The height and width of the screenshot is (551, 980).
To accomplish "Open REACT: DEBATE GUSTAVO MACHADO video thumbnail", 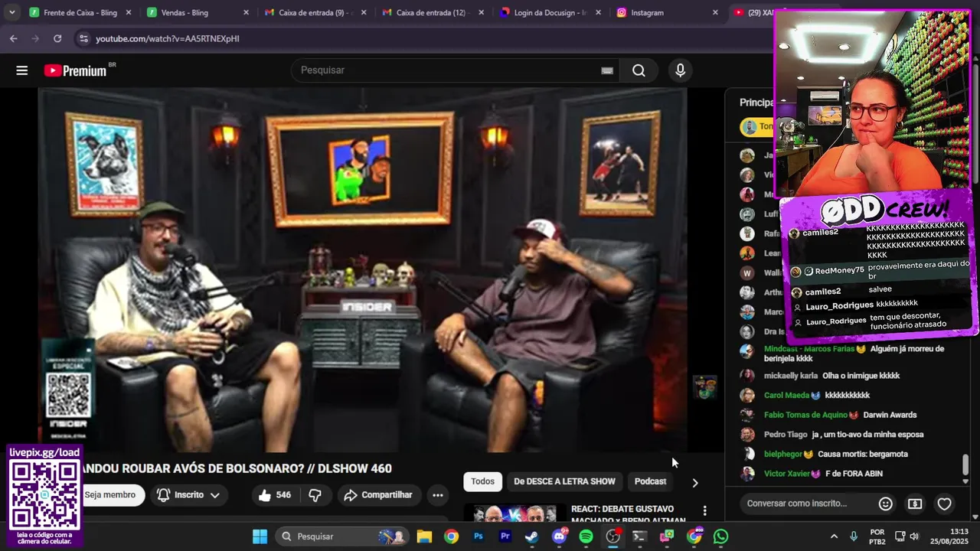I will (x=514, y=514).
